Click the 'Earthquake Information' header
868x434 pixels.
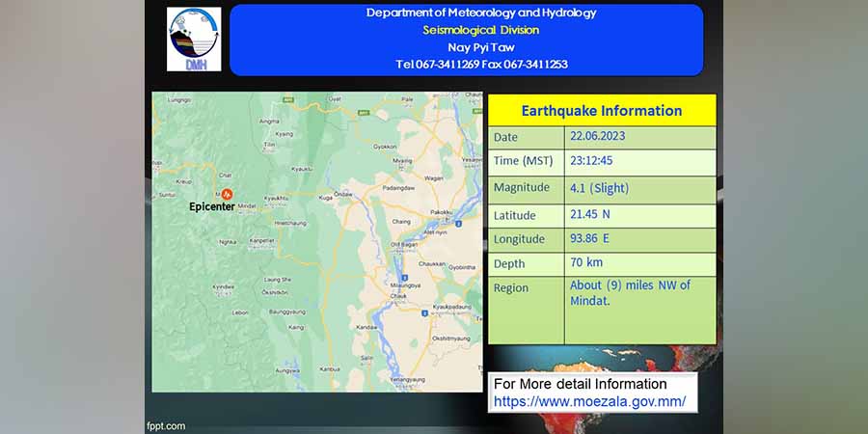click(x=602, y=111)
